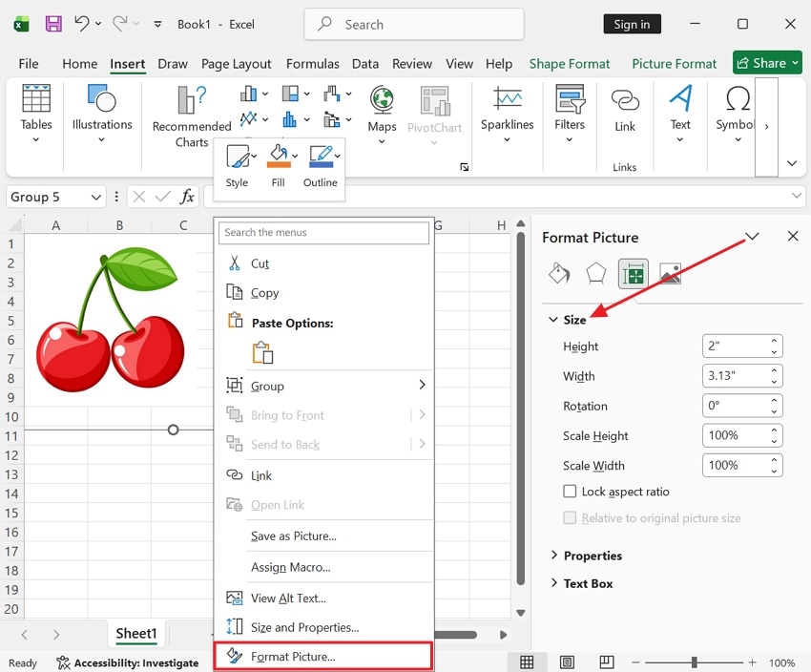Image resolution: width=811 pixels, height=672 pixels.
Task: Open the Fill & Line settings in Format Picture
Action: coord(559,274)
